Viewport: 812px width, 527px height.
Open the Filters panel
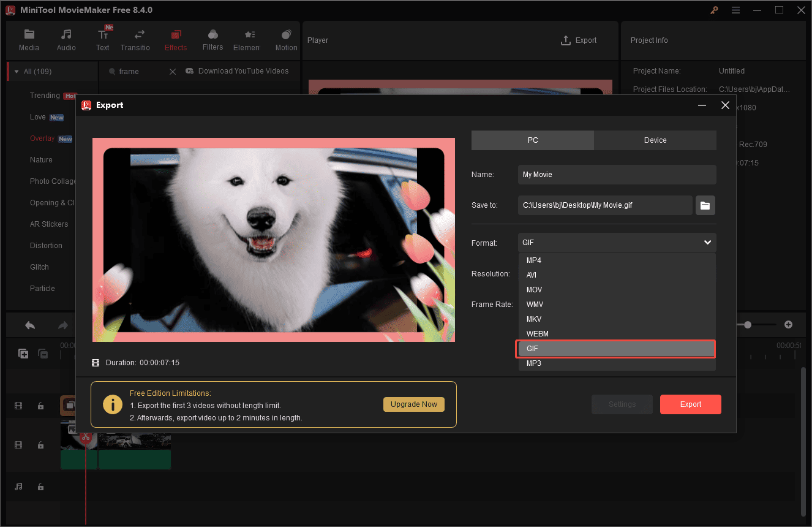212,39
